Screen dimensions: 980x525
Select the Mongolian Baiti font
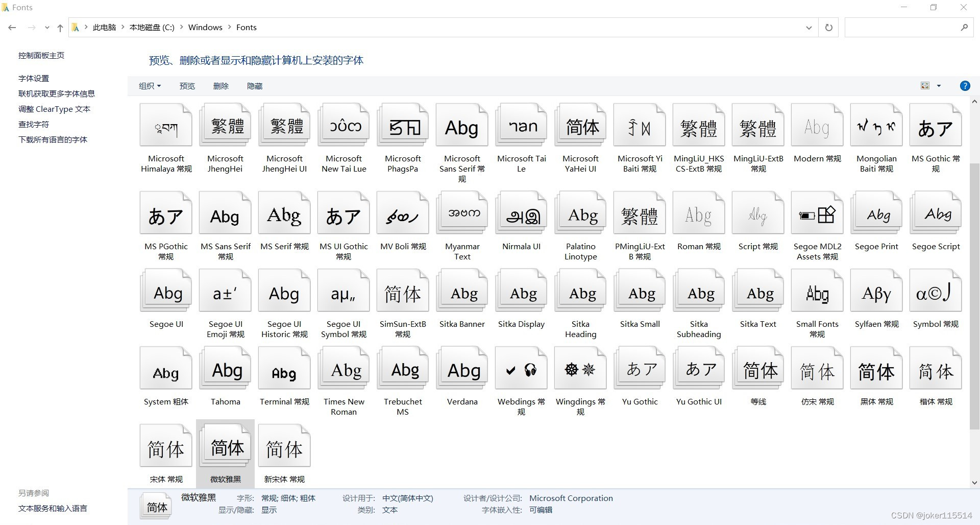point(876,126)
